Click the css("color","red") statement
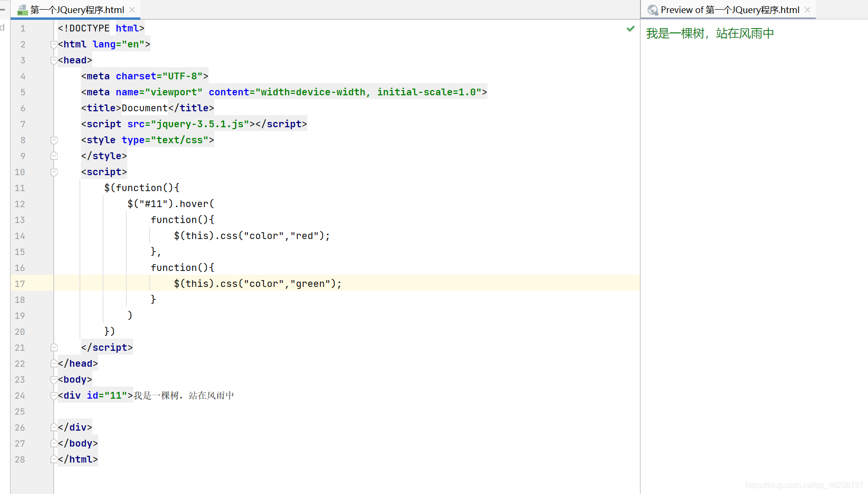The image size is (868, 494). (x=252, y=236)
